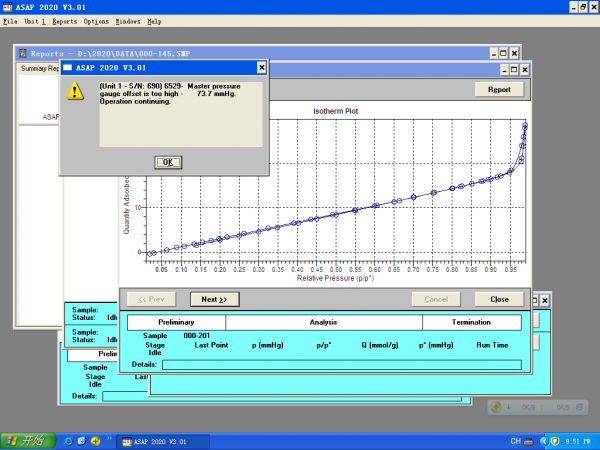
Task: Click the Analysis stage header
Action: (x=324, y=322)
